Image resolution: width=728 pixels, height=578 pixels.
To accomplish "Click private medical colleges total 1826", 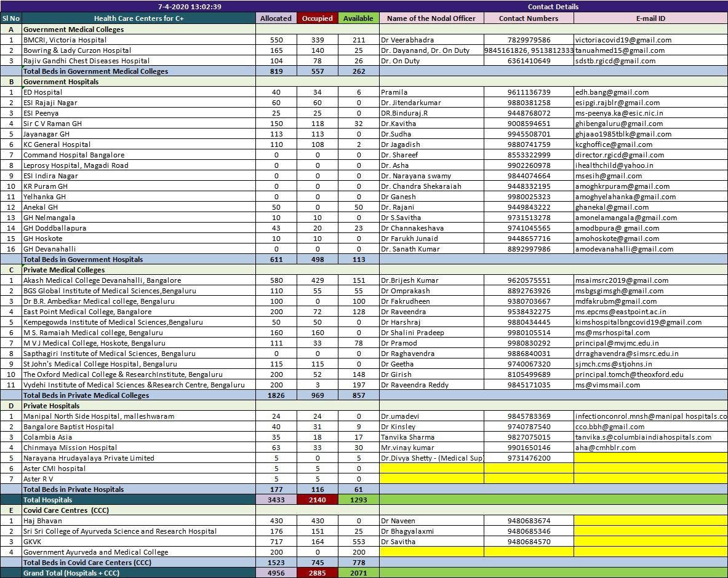I will (276, 395).
